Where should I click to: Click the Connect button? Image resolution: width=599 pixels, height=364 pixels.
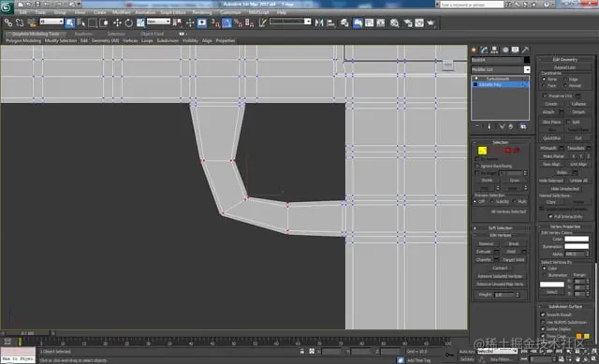500,268
